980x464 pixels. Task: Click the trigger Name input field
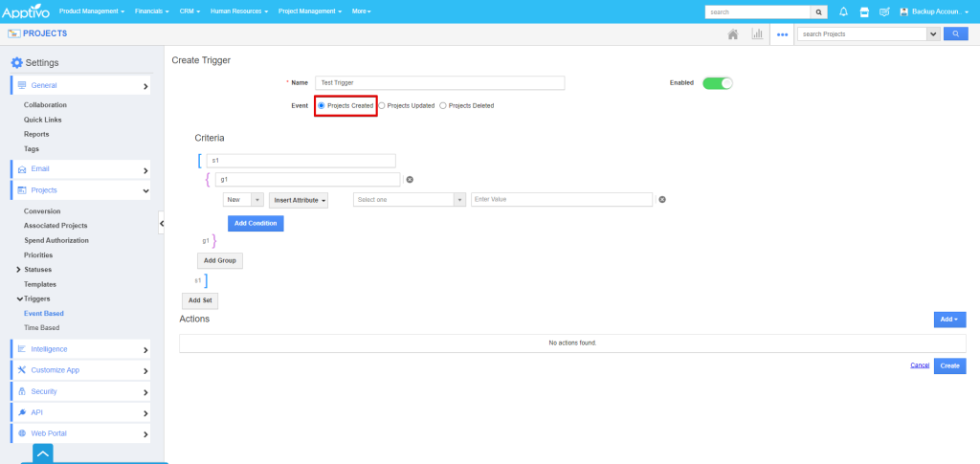(x=440, y=83)
